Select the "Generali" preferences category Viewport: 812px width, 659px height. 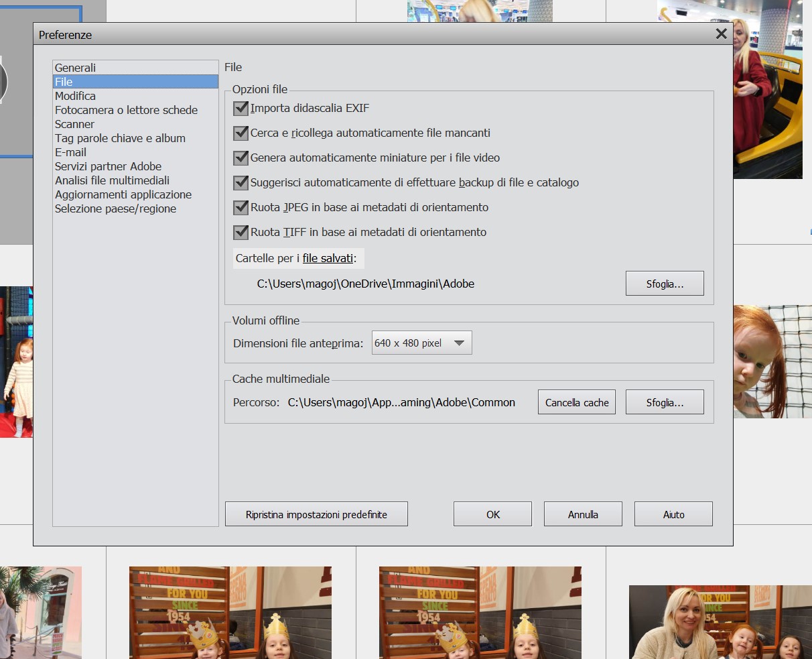click(76, 67)
